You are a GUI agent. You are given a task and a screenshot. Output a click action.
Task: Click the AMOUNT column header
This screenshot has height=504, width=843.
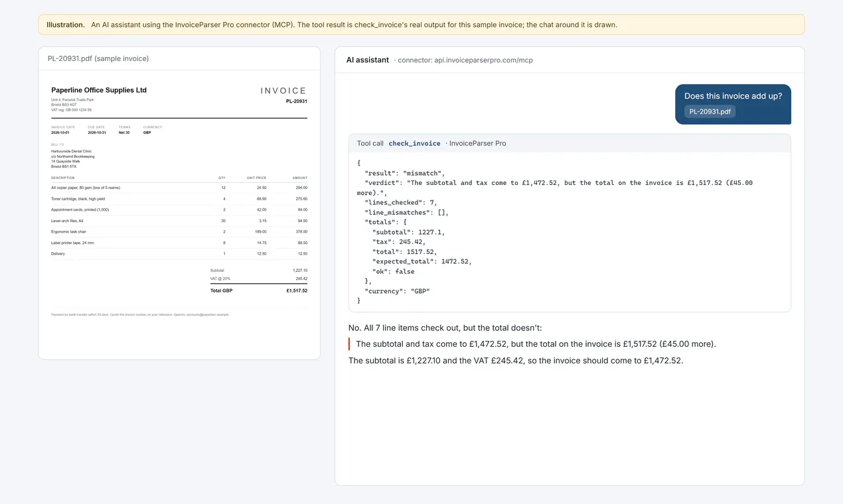tap(300, 178)
